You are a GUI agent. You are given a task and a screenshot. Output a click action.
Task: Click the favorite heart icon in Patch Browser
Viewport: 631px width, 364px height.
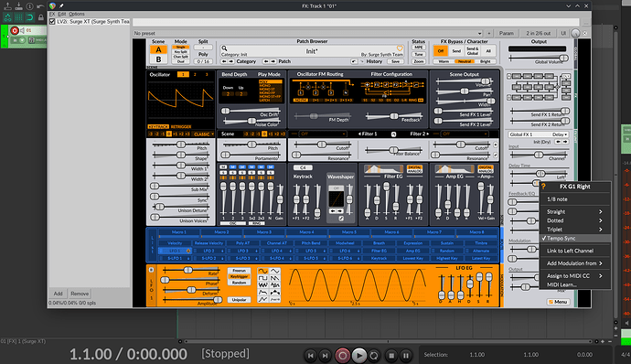click(400, 48)
